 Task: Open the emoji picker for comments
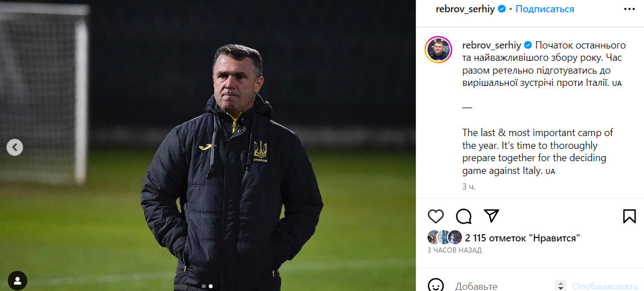coord(436,285)
